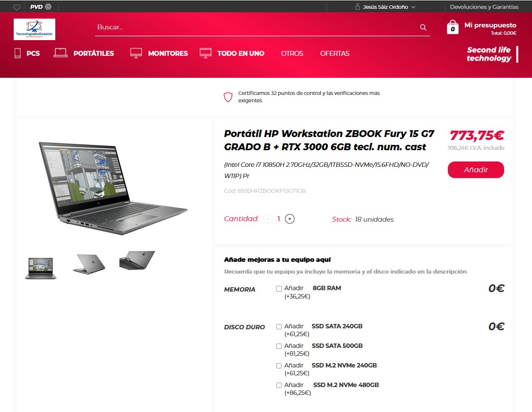Image resolution: width=532 pixels, height=412 pixels.
Task: Click the user profile icon
Action: (x=357, y=6)
